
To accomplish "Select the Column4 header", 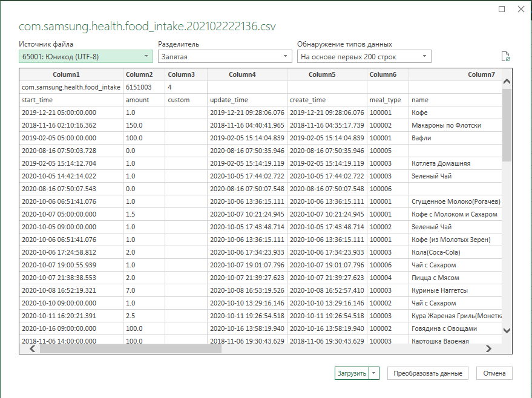I will coord(247,74).
